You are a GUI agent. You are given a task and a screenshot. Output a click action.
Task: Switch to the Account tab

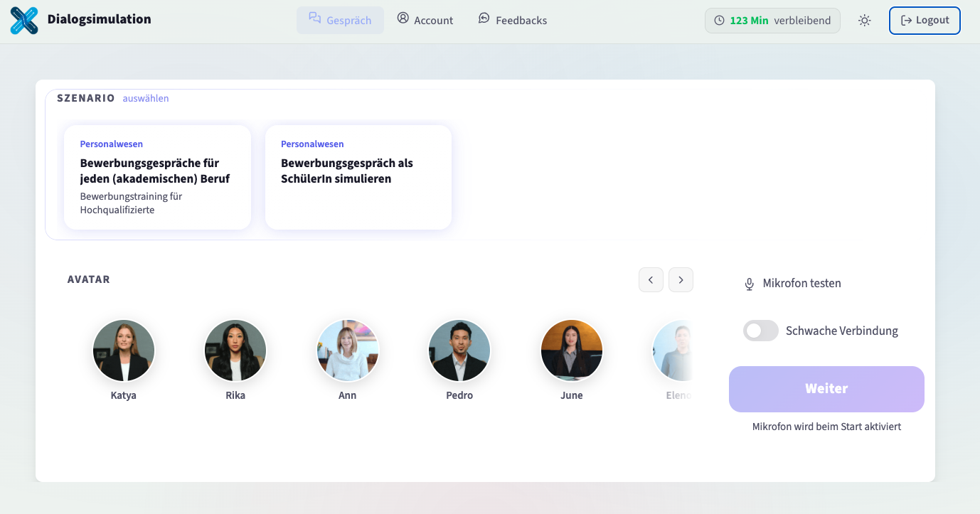coord(425,20)
